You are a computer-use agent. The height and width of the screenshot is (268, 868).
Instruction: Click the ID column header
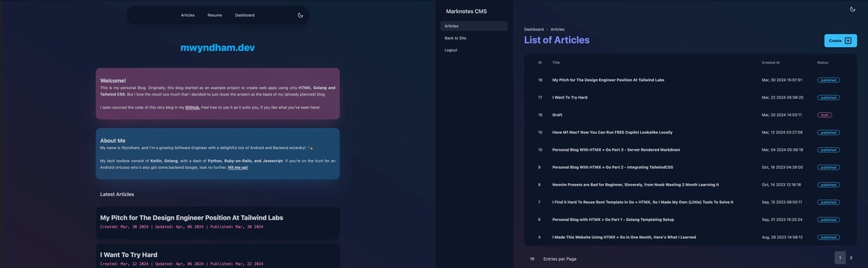[x=540, y=63]
